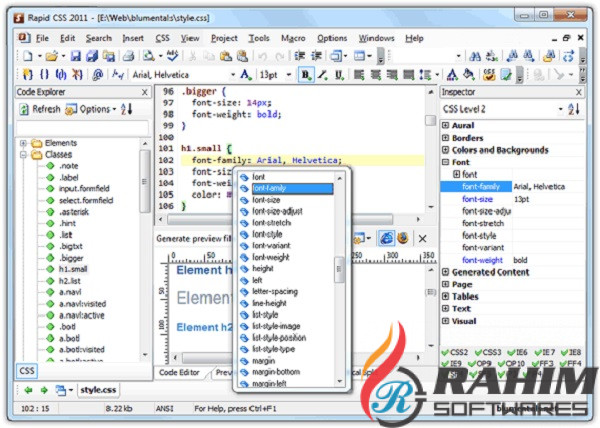
Task: Open the Help menu
Action: click(x=414, y=38)
